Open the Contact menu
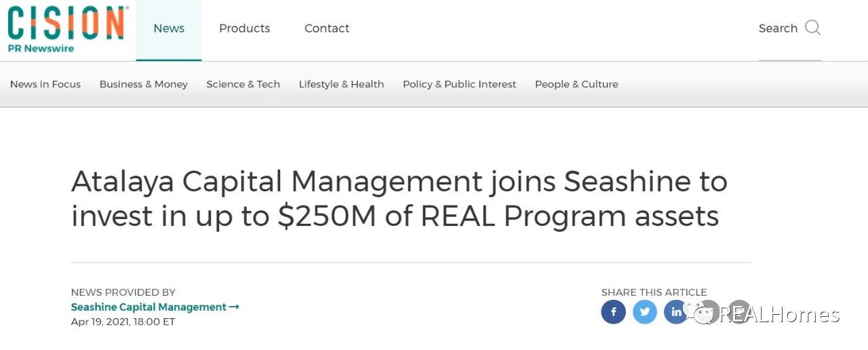 [x=327, y=28]
